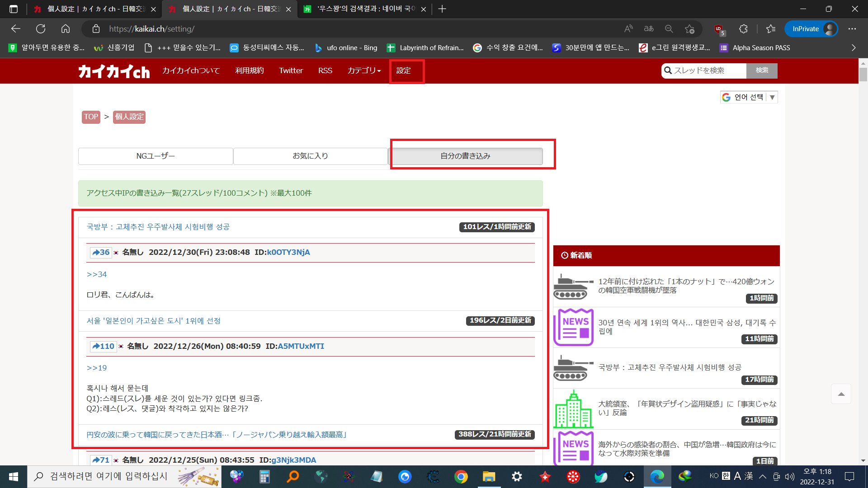Switch to NGユーザー tab
The image size is (868, 488).
(156, 156)
